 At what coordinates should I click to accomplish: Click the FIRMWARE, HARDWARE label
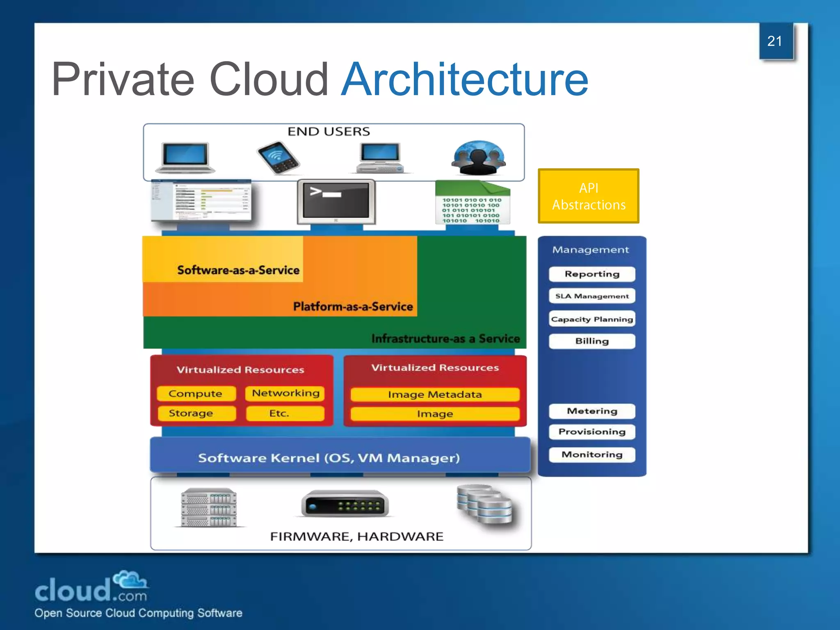(356, 536)
